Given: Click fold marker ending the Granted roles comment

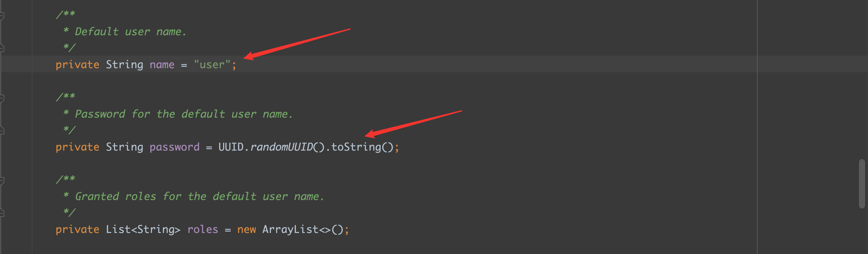Looking at the screenshot, I should 2,213.
